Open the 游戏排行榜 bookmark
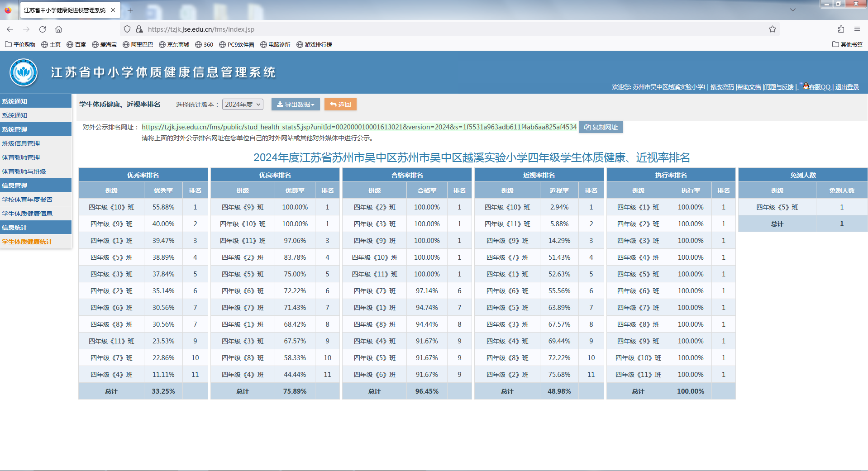The height and width of the screenshot is (471, 868). pos(314,44)
